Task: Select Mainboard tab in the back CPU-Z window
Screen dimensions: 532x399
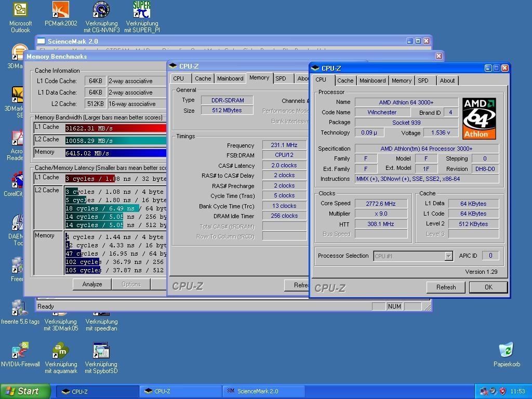Action: 230,78
